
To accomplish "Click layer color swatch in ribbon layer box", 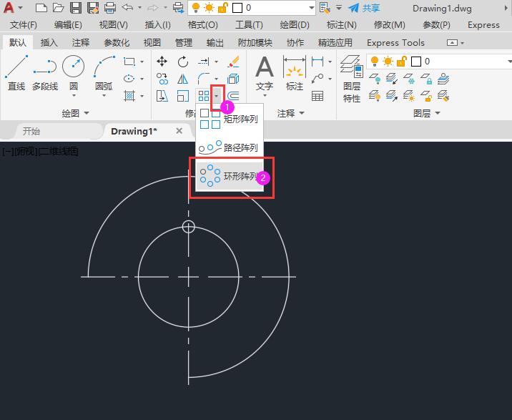I will pyautogui.click(x=415, y=62).
